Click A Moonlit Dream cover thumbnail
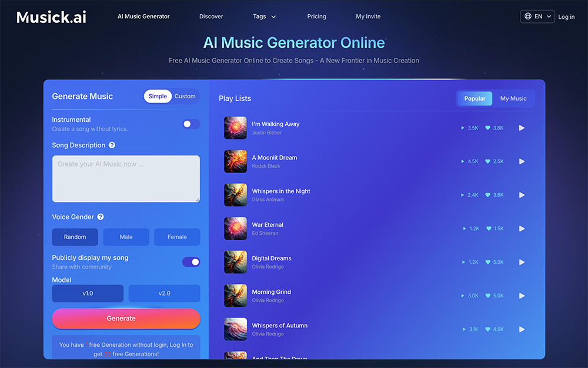588x368 pixels. point(236,161)
